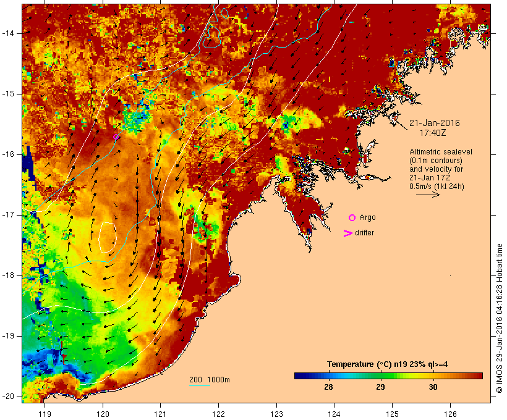Click the magenta drifter legend symbol
The image size is (507, 420).
click(347, 233)
